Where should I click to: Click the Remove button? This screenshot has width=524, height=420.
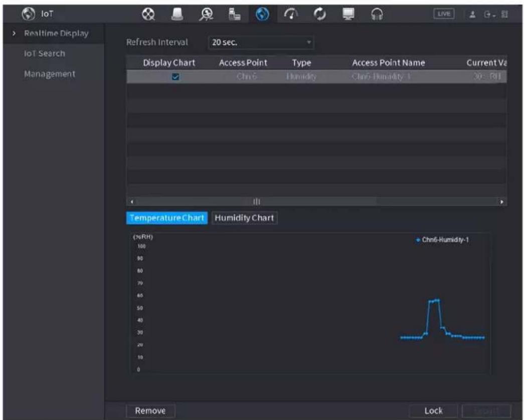tap(150, 410)
